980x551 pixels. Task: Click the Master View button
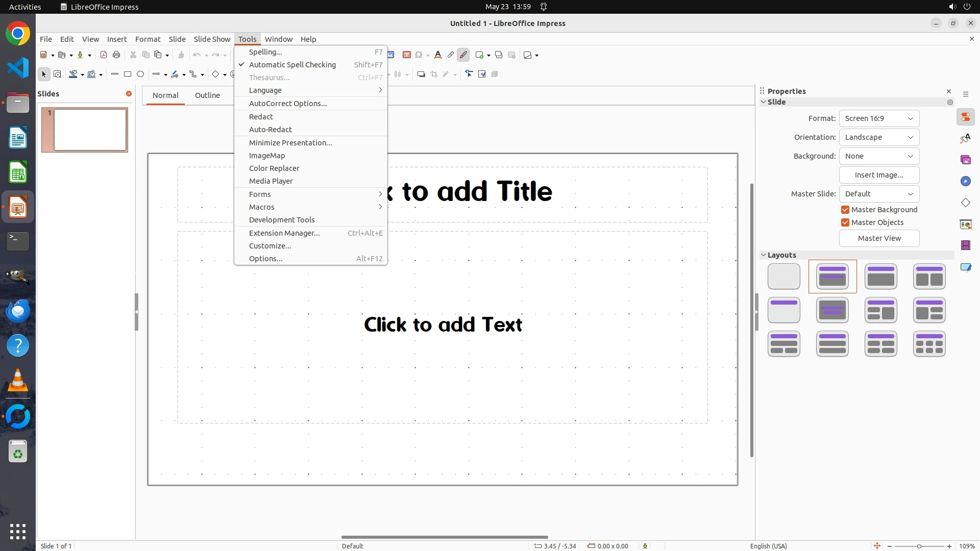(x=879, y=238)
